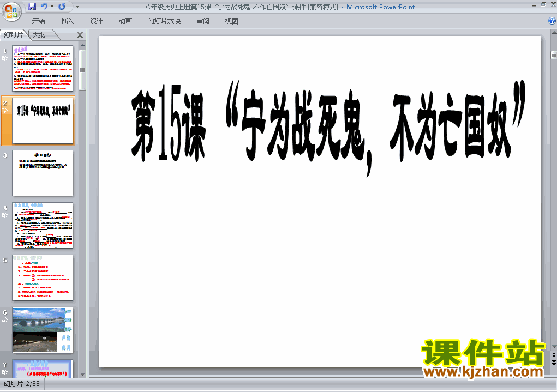Switch to the 大纲 pane tab
The height and width of the screenshot is (392, 557).
pyautogui.click(x=39, y=35)
